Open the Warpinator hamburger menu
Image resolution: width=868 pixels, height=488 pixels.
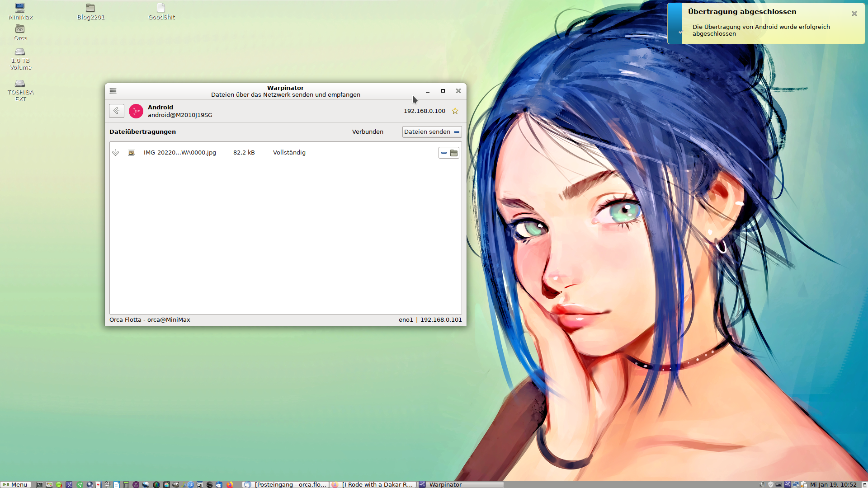coord(113,91)
